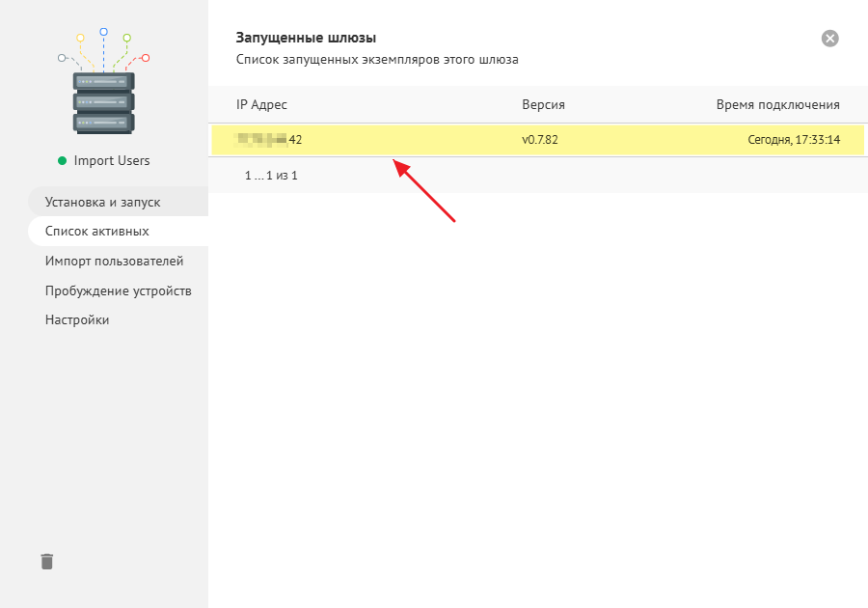Open the Настройки section
Screen dimensions: 868x608
coord(77,320)
